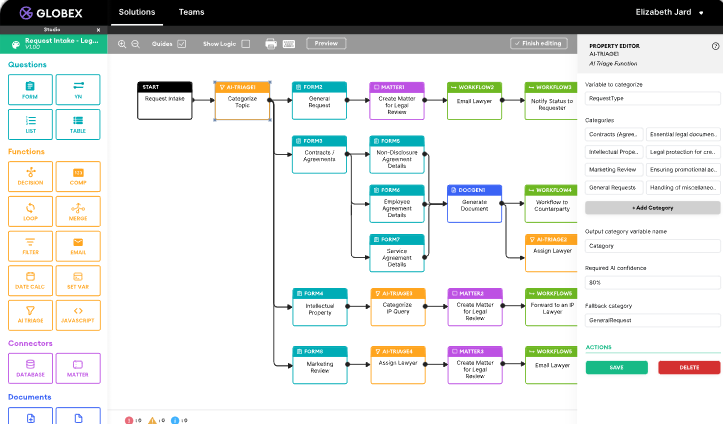Click the red Delete button
723x424 pixels.
(688, 367)
